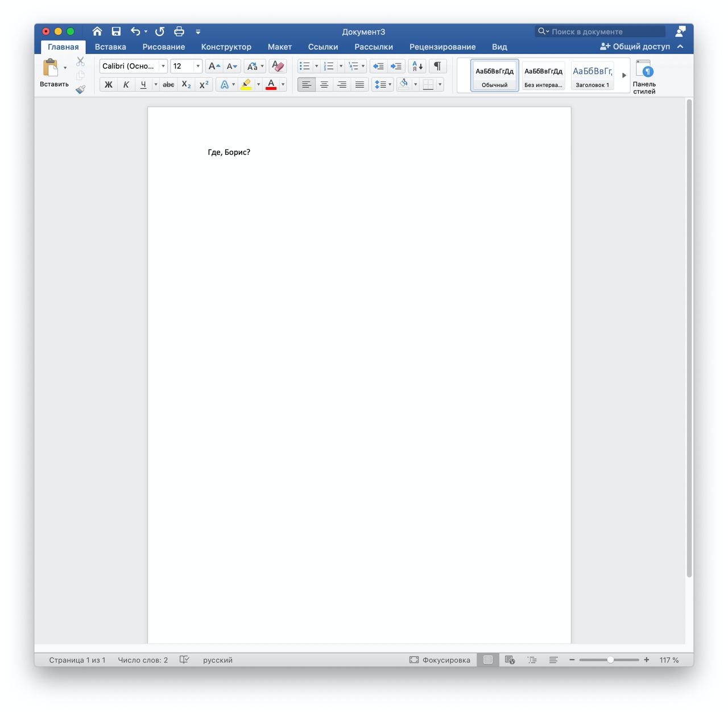Save the document with floppy icon

tap(116, 31)
